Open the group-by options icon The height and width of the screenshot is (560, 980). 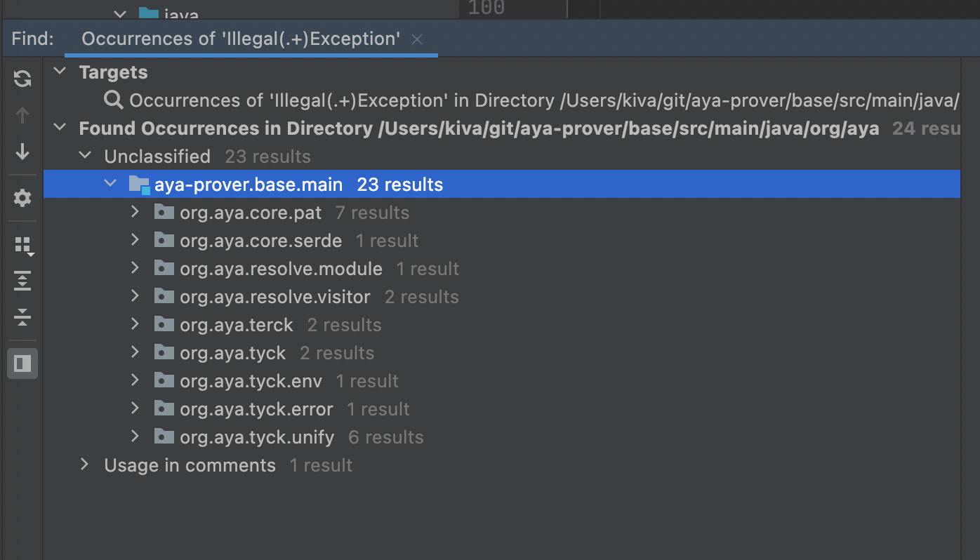pyautogui.click(x=21, y=245)
